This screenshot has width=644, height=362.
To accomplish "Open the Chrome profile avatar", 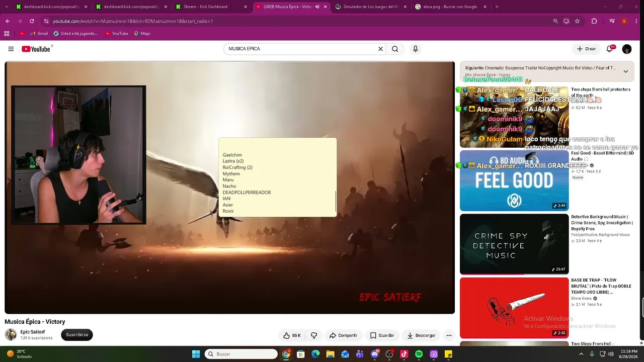I will 624,21.
